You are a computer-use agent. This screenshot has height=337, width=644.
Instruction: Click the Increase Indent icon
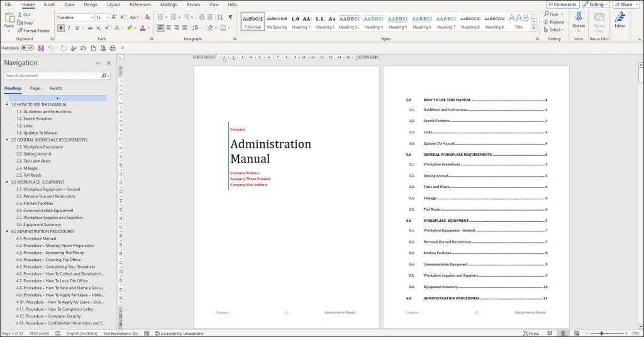209,17
